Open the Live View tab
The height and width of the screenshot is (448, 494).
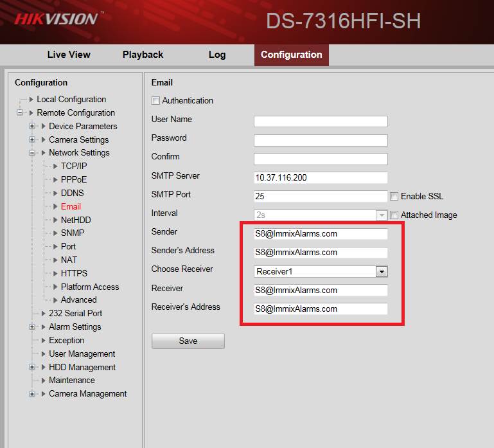pyautogui.click(x=69, y=55)
